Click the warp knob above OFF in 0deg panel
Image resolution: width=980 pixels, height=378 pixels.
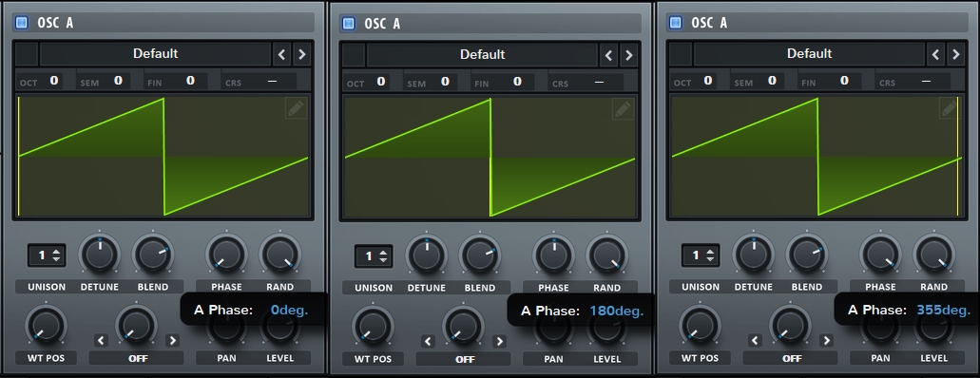tap(136, 325)
